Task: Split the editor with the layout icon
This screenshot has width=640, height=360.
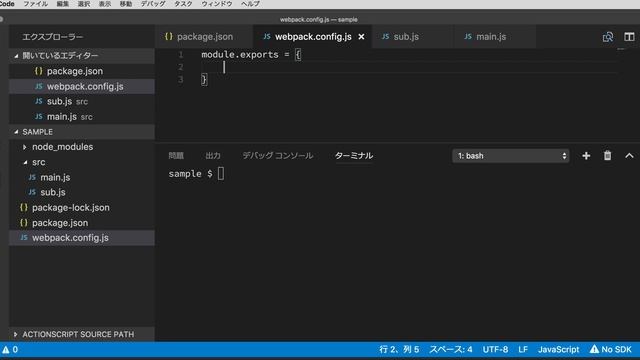Action: click(x=629, y=37)
